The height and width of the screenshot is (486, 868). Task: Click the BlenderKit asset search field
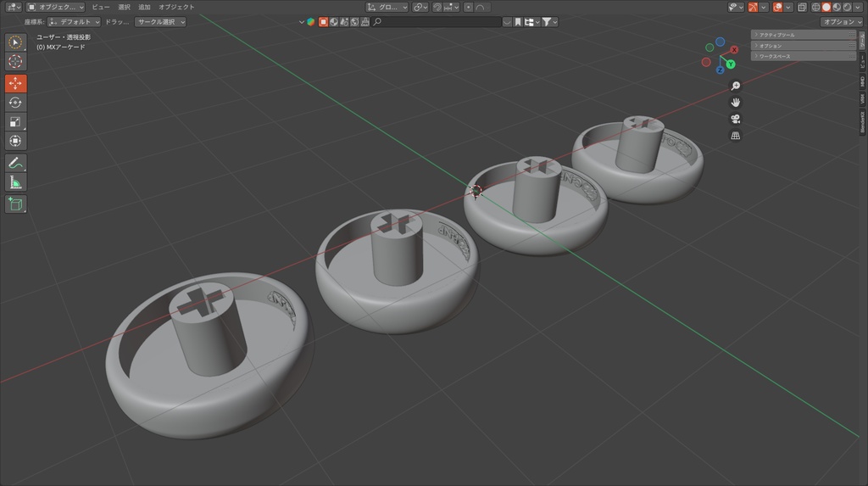click(437, 21)
